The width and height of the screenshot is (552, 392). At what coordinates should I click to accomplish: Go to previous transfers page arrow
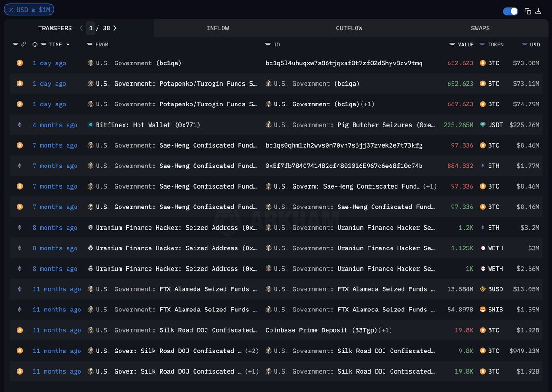[81, 28]
